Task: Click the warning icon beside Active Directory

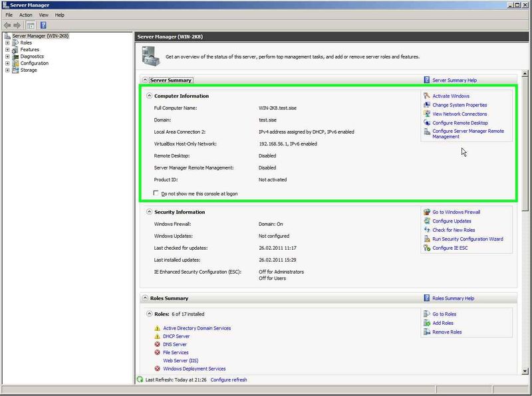Action: point(157,328)
